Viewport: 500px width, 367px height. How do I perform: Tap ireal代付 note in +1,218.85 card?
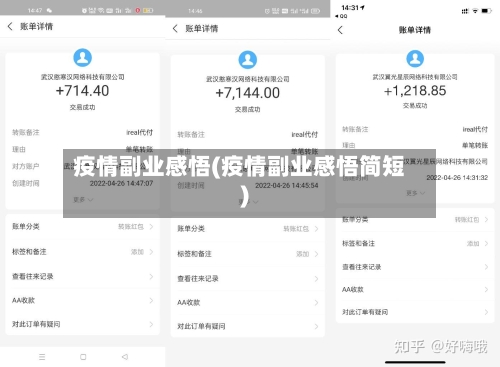(x=475, y=129)
